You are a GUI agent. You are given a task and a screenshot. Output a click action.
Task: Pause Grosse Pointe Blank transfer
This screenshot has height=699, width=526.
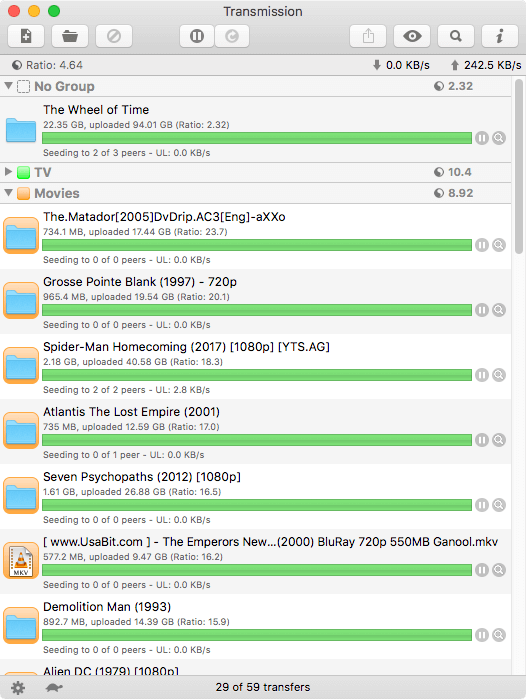482,310
